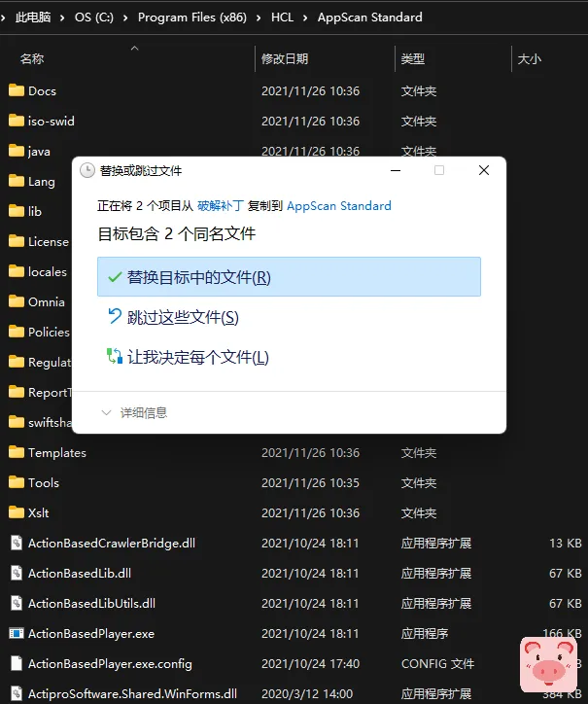The width and height of the screenshot is (588, 704).
Task: Open the AppScan Standard destination link
Action: [339, 205]
